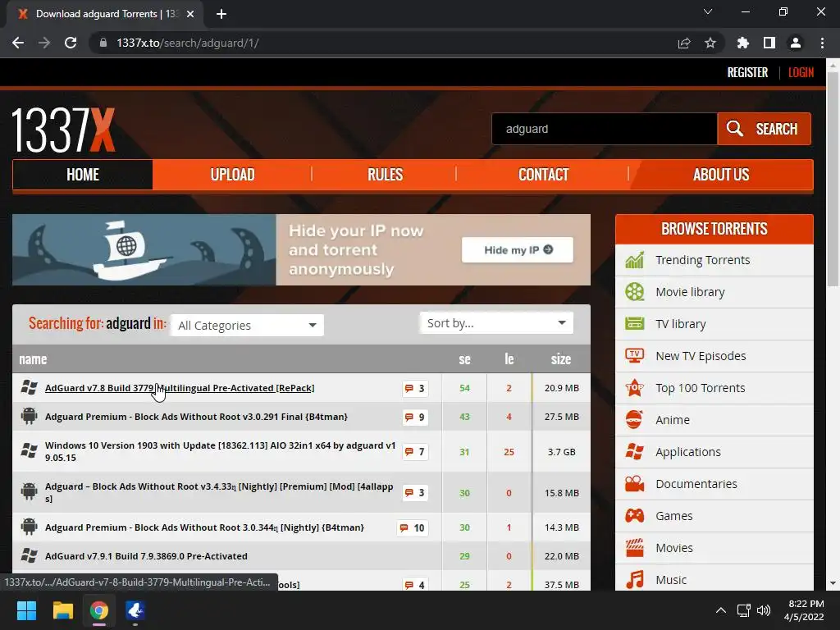Open File Explorer from taskbar
The height and width of the screenshot is (630, 840).
[x=62, y=610]
